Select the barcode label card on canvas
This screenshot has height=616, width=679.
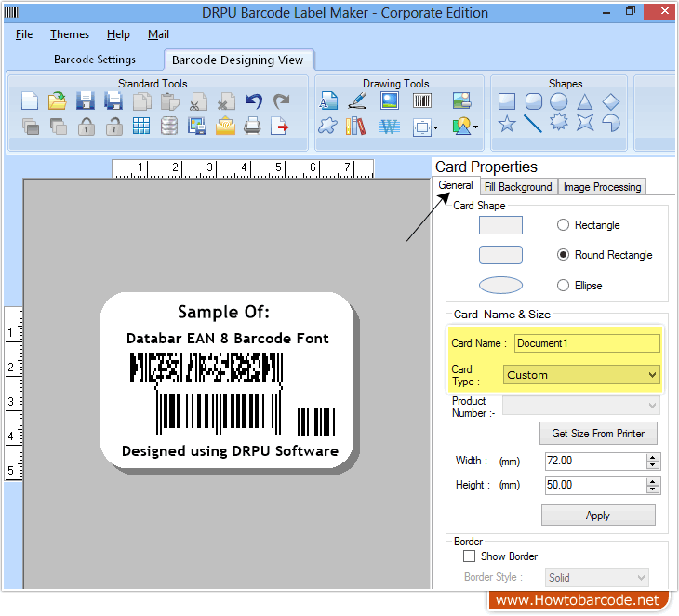(x=227, y=381)
